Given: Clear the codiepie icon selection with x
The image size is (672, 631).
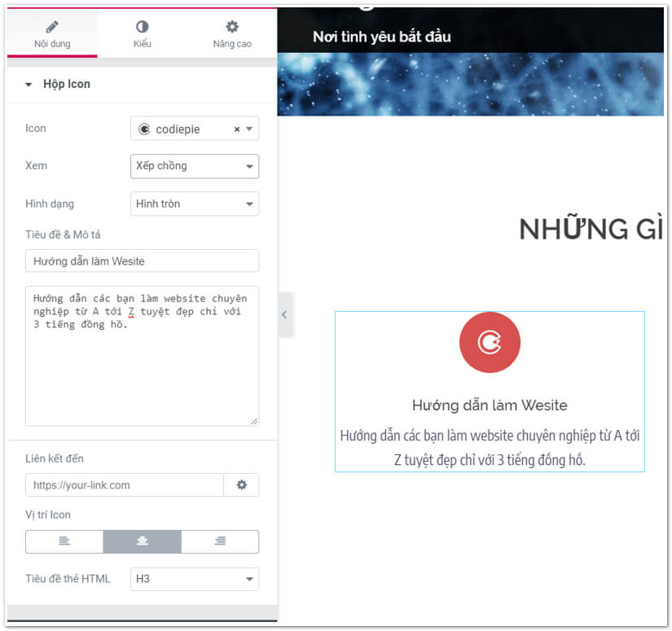Looking at the screenshot, I should click(237, 129).
